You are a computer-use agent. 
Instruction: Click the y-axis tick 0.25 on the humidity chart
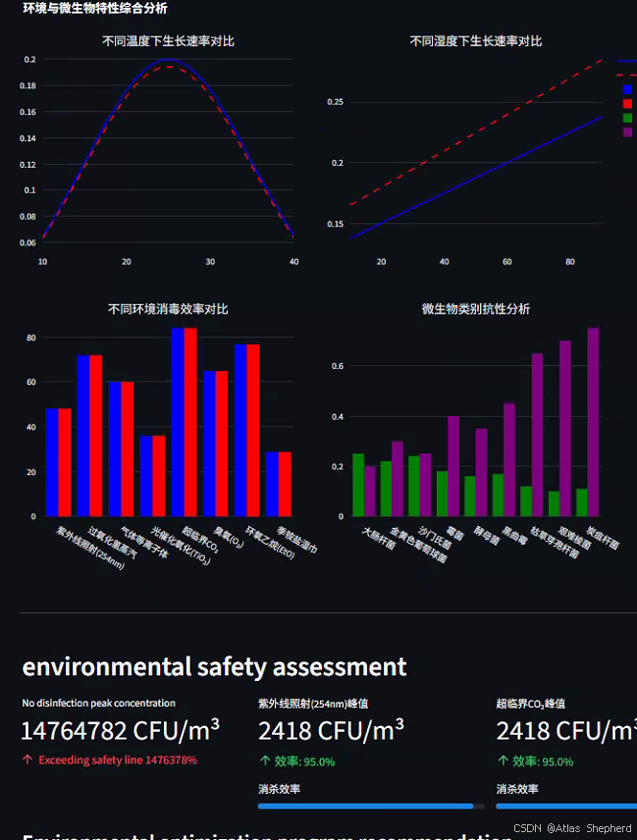pos(336,102)
